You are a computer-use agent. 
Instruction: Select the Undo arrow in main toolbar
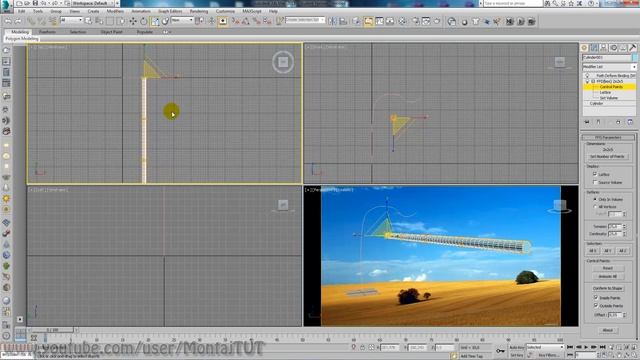tap(8, 21)
